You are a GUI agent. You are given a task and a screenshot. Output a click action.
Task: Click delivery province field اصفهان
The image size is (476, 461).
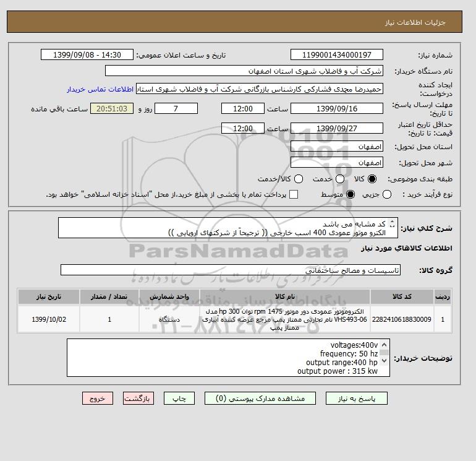coord(337,147)
